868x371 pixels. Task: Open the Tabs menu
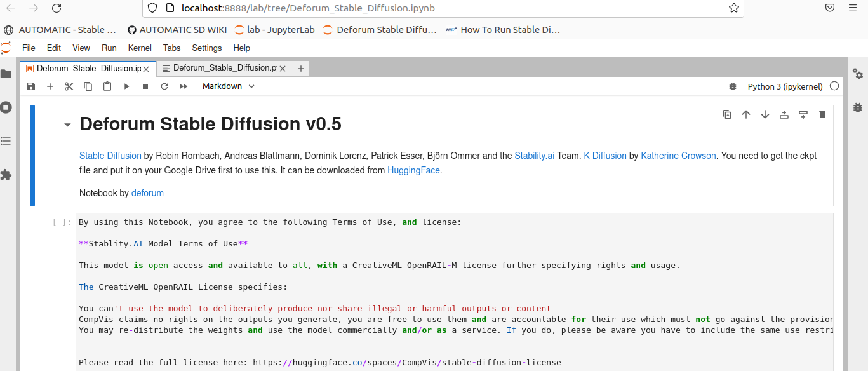coord(172,48)
